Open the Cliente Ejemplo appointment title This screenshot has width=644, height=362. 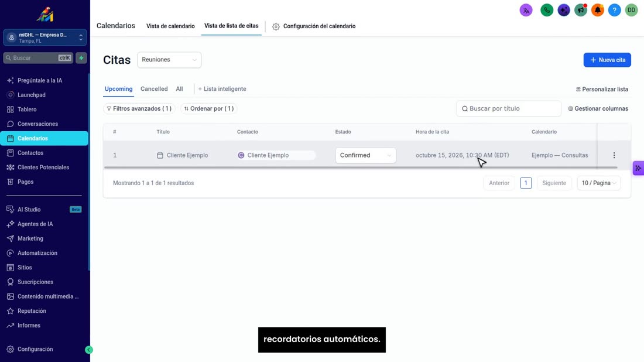tap(187, 155)
